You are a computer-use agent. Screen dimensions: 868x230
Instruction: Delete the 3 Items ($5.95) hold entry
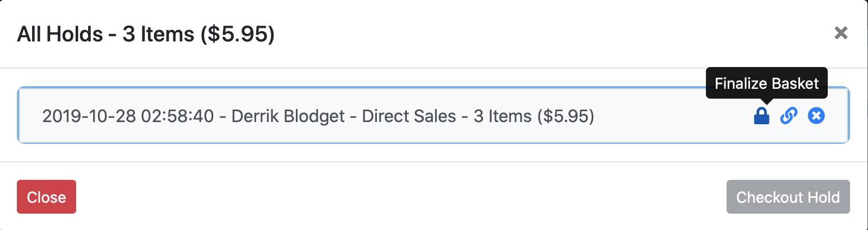tap(816, 116)
